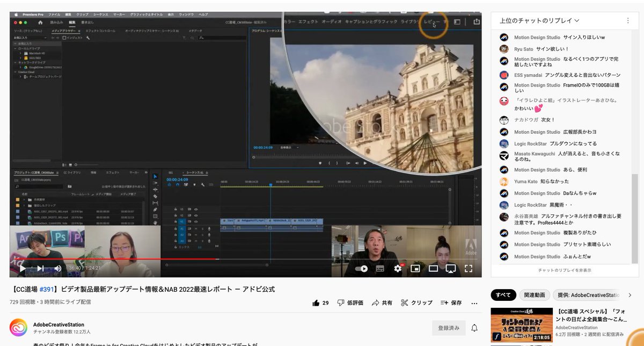This screenshot has width=644, height=346.
Task: Click the Adobe Creative Cloud channel avatar
Action: pos(18,328)
